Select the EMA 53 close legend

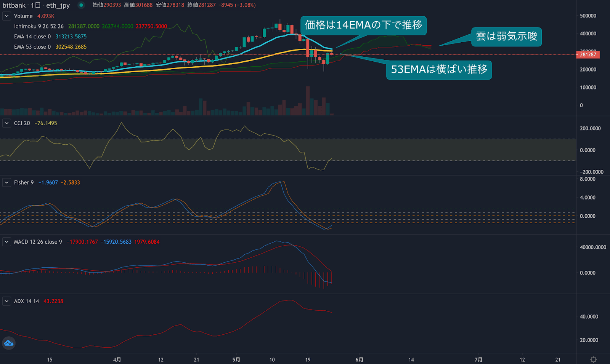32,47
